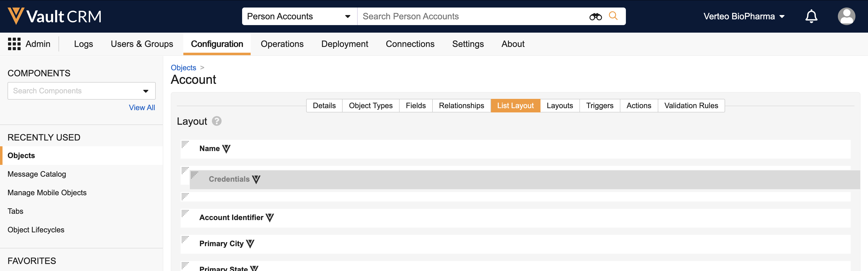
Task: Go to the Users & Groups menu
Action: [142, 44]
